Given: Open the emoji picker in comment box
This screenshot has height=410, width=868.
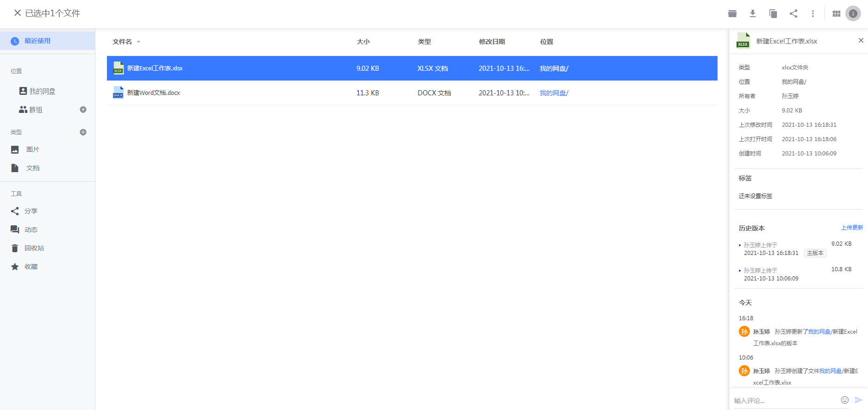Looking at the screenshot, I should pos(845,400).
